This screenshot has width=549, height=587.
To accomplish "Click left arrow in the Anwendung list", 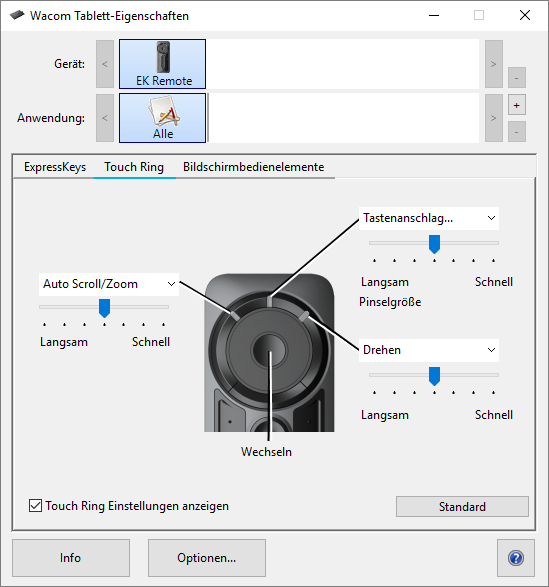I will (105, 118).
